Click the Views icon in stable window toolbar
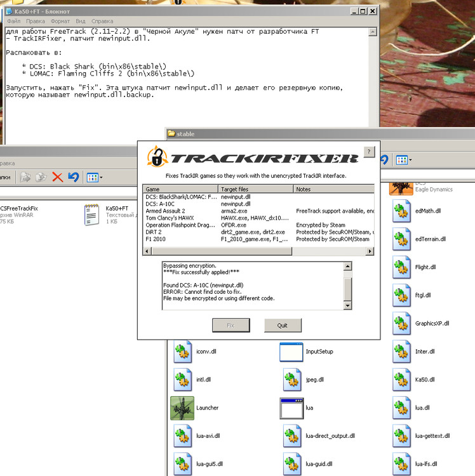The height and width of the screenshot is (476, 475). (402, 160)
